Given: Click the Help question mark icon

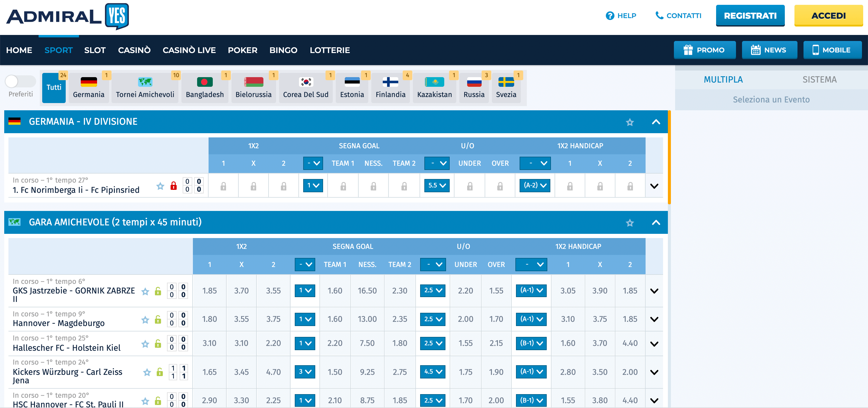Looking at the screenshot, I should pos(609,16).
